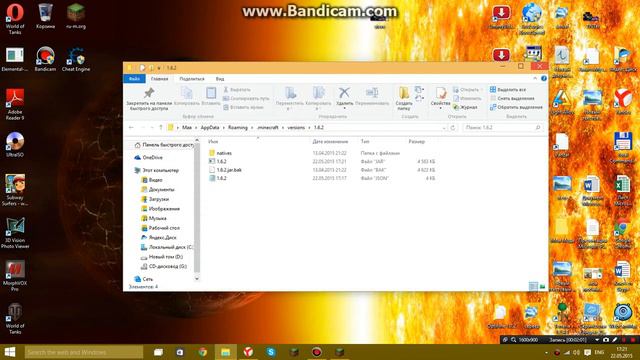The height and width of the screenshot is (360, 640).
Task: Open Яндекс.Диск in sidebar
Action: (x=162, y=238)
